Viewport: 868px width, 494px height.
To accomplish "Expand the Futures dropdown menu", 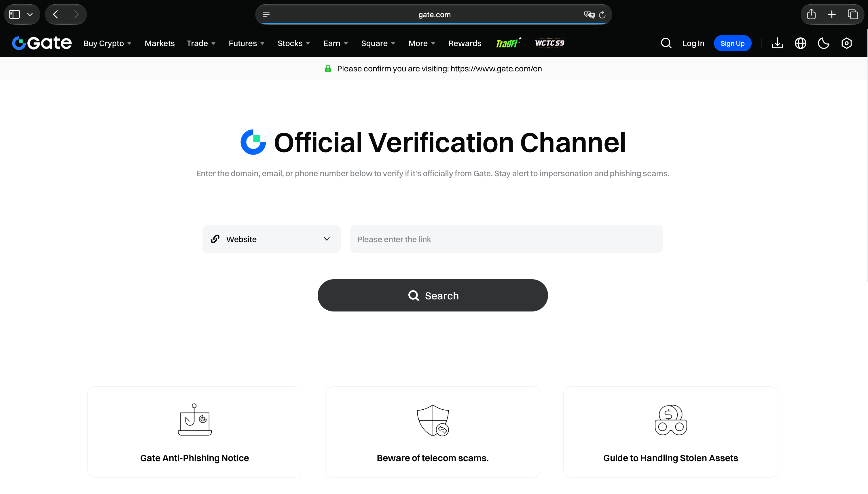I will (x=246, y=43).
